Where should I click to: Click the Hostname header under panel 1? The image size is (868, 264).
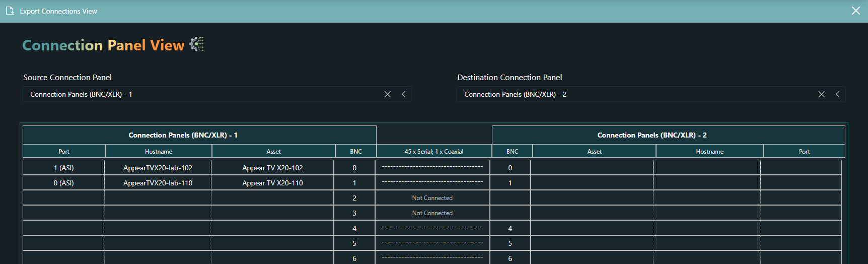[159, 151]
